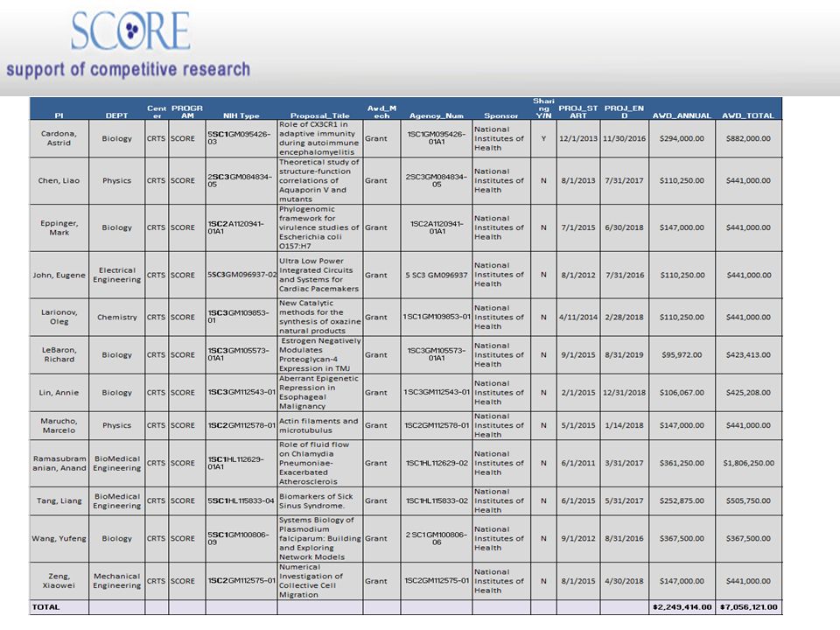Click the proposal 'Actin filaments and microtubulus'
The width and height of the screenshot is (840, 630).
tap(320, 425)
